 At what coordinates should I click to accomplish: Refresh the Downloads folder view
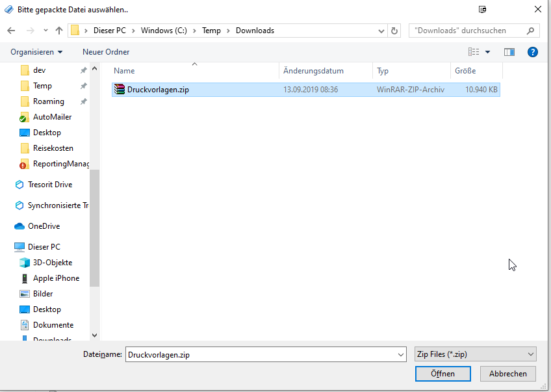tap(394, 31)
